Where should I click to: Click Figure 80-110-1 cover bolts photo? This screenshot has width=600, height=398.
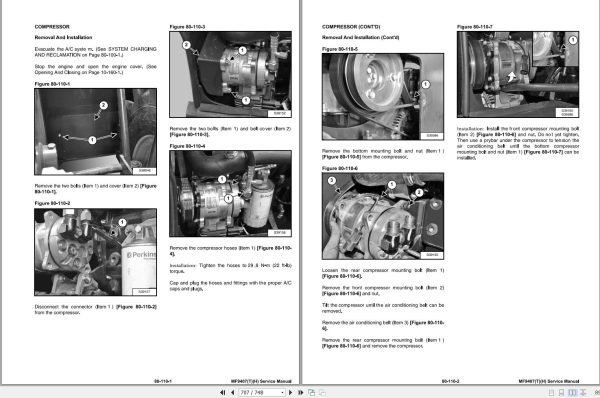point(95,132)
